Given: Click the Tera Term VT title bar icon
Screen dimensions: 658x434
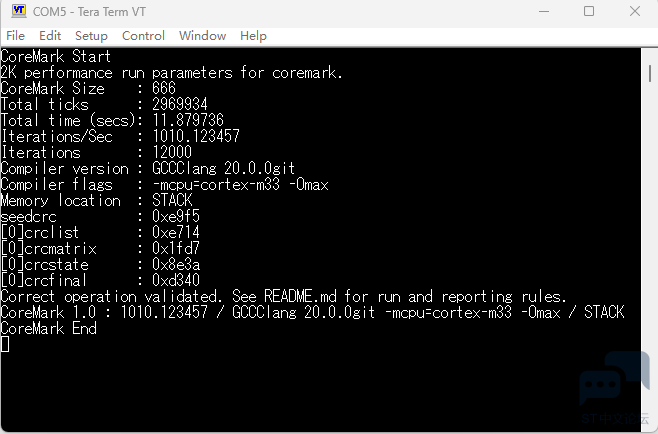Looking at the screenshot, I should [18, 11].
